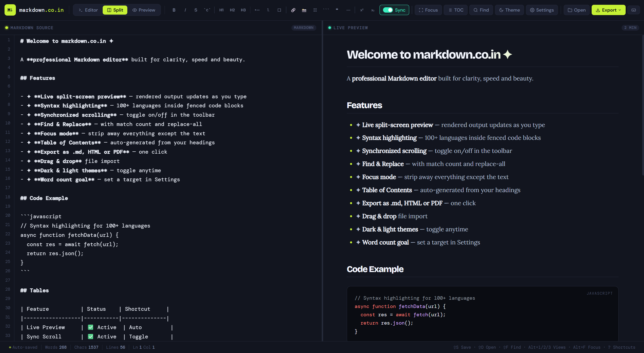Insert inline code using the `c` icon
The image size is (644, 353).
click(x=207, y=10)
